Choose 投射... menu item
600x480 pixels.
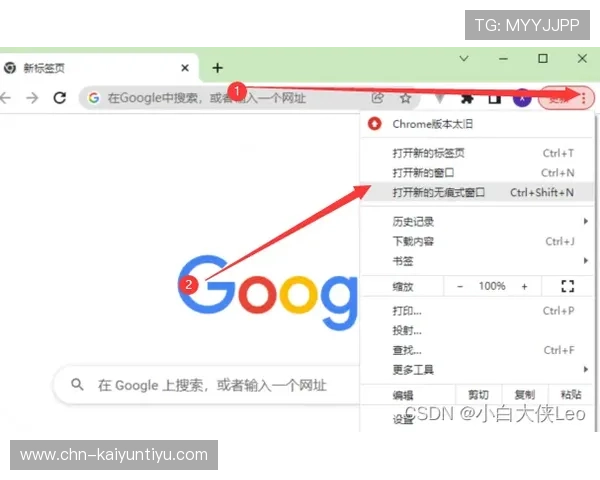(476, 330)
